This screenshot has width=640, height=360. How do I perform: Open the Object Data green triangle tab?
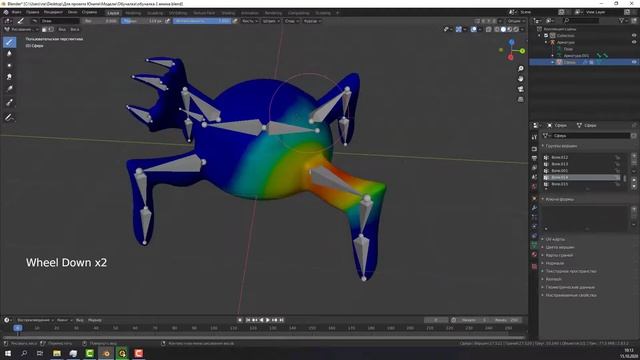tap(535, 245)
